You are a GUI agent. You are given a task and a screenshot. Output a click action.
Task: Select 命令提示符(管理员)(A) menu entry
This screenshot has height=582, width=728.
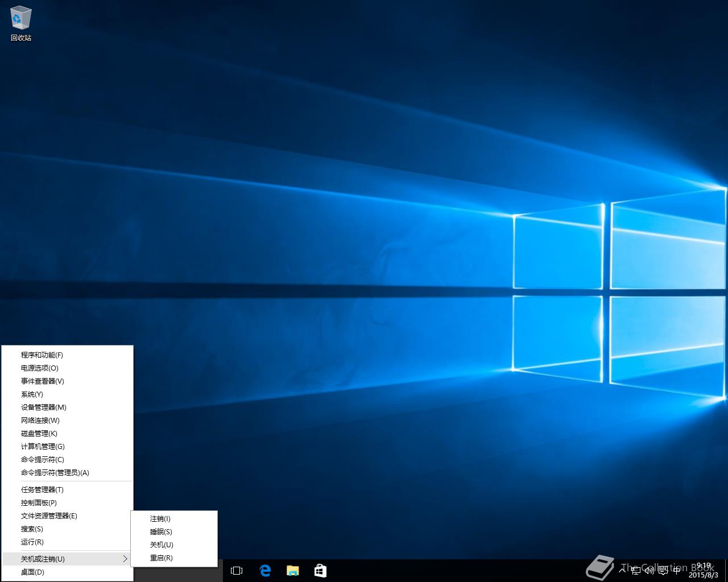(x=55, y=473)
